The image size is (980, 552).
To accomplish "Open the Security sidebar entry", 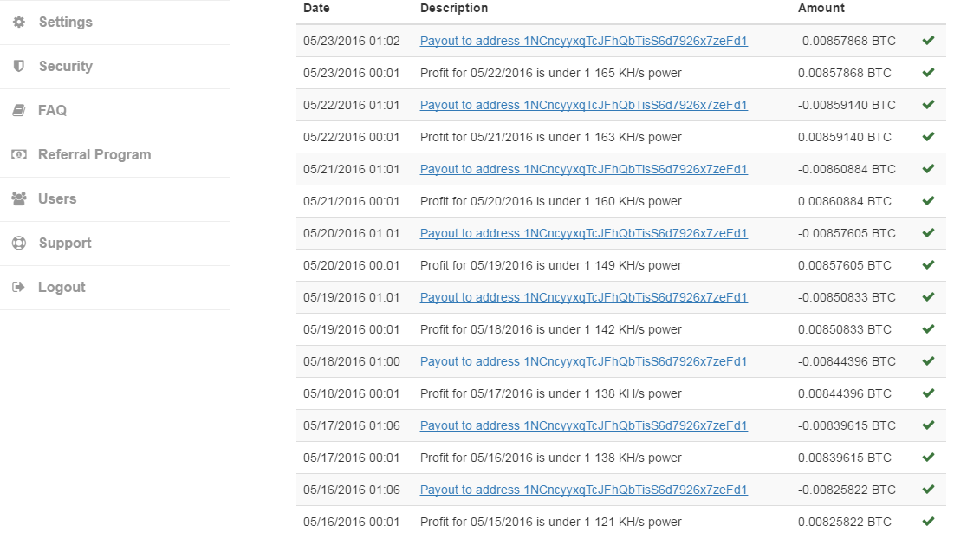I will tap(115, 66).
